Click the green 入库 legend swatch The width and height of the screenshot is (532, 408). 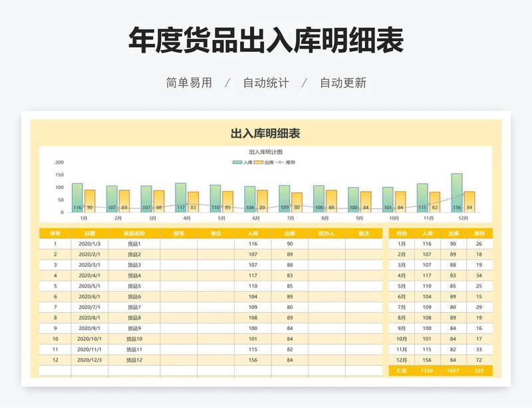[x=237, y=162]
